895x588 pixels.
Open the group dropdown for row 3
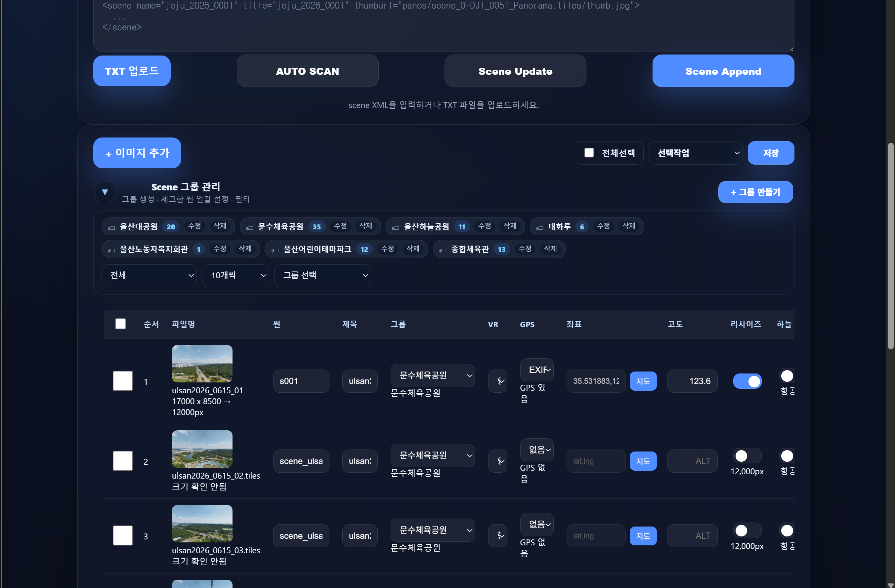[x=433, y=530]
